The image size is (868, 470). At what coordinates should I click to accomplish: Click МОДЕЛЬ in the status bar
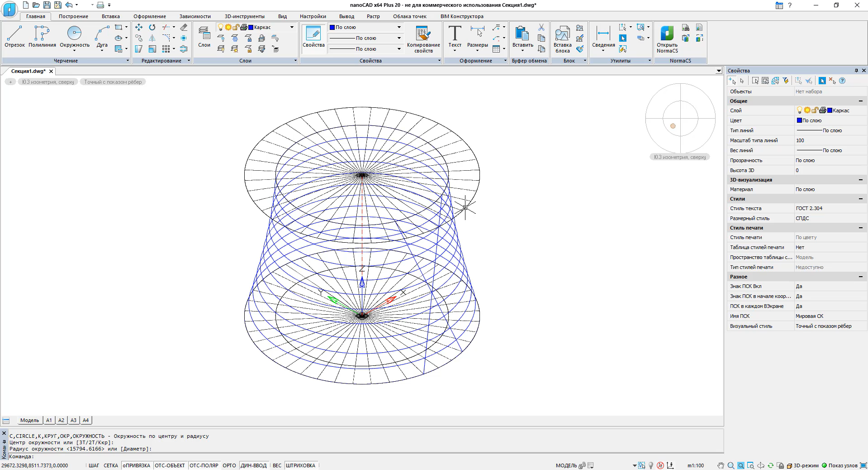(566, 465)
